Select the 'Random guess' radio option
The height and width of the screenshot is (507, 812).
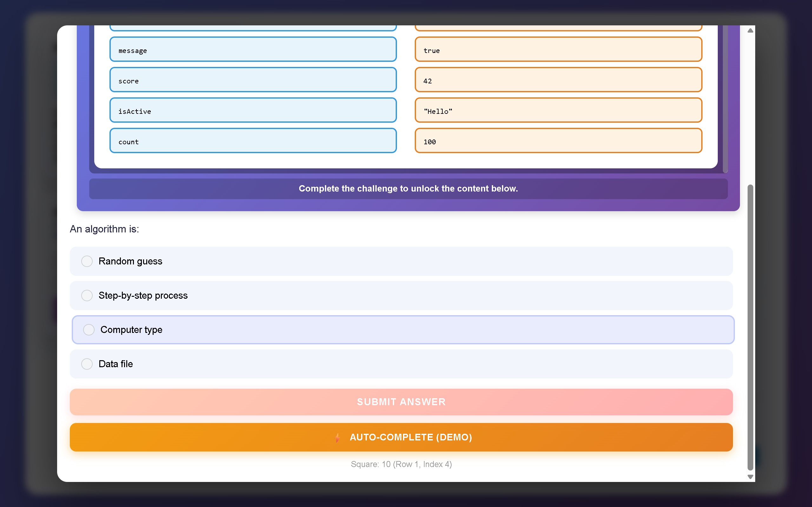(87, 261)
